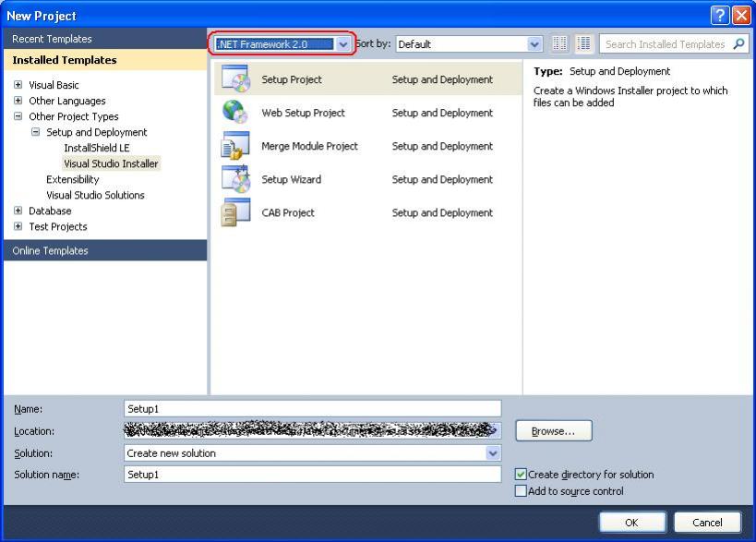Select the CAB Project name text
756x542 pixels.
pyautogui.click(x=288, y=212)
